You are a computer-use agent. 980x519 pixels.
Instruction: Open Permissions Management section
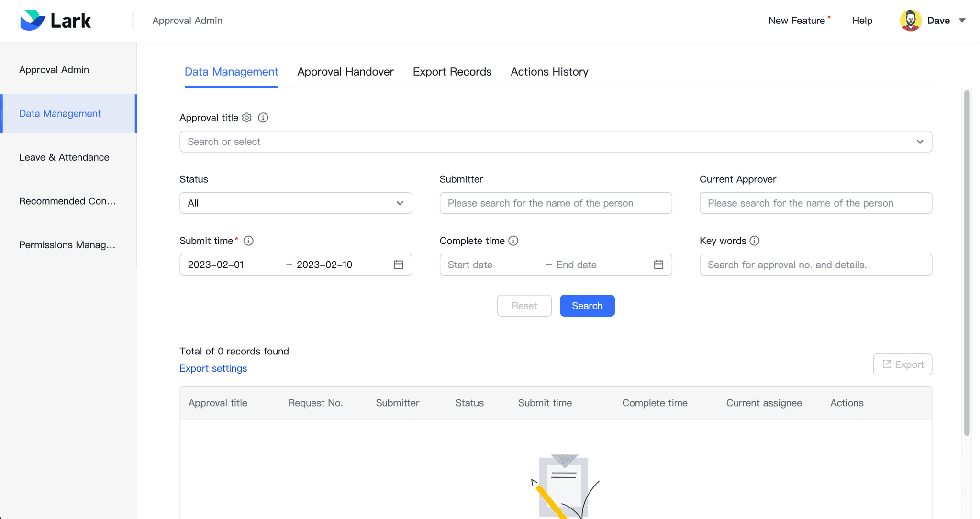coord(67,245)
